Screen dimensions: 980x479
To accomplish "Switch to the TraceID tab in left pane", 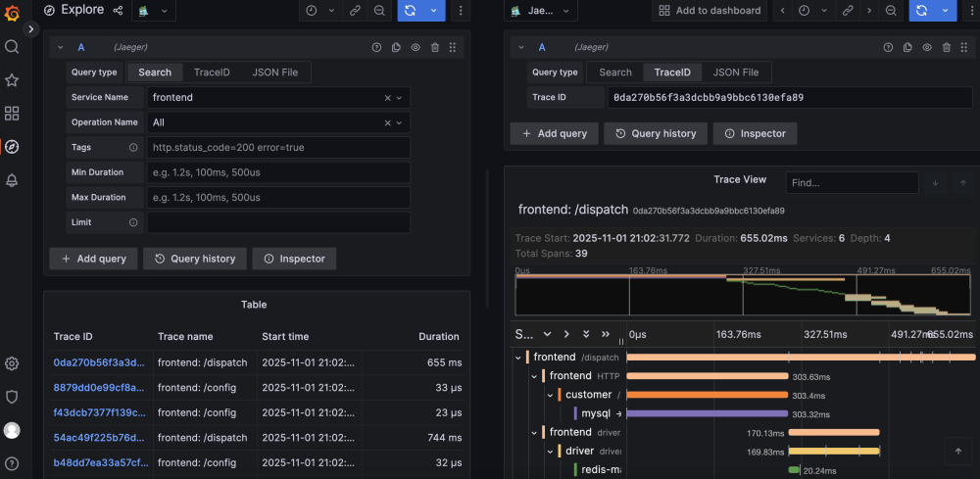I will pos(211,72).
